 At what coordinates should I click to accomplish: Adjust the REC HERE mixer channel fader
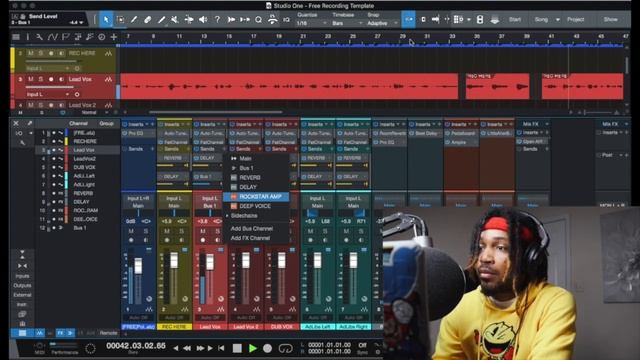pyautogui.click(x=174, y=260)
